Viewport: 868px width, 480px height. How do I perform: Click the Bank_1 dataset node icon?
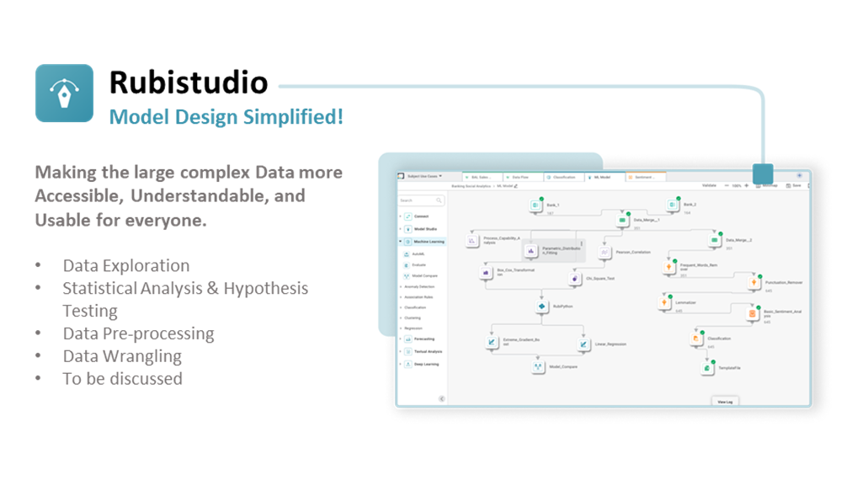[x=535, y=205]
